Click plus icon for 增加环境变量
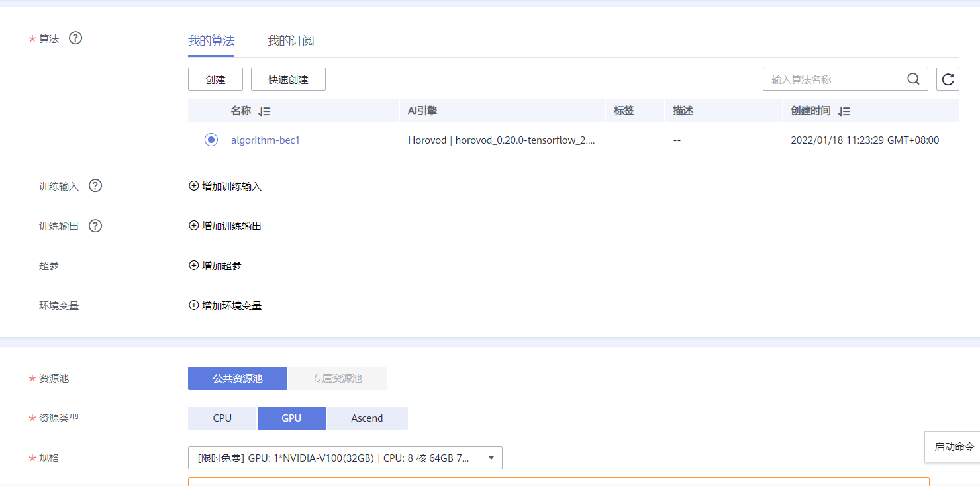Viewport: 980px width, 486px height. click(x=194, y=305)
